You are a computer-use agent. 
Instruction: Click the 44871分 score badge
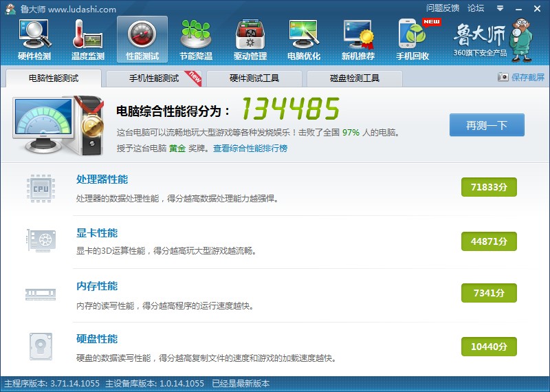pyautogui.click(x=489, y=241)
